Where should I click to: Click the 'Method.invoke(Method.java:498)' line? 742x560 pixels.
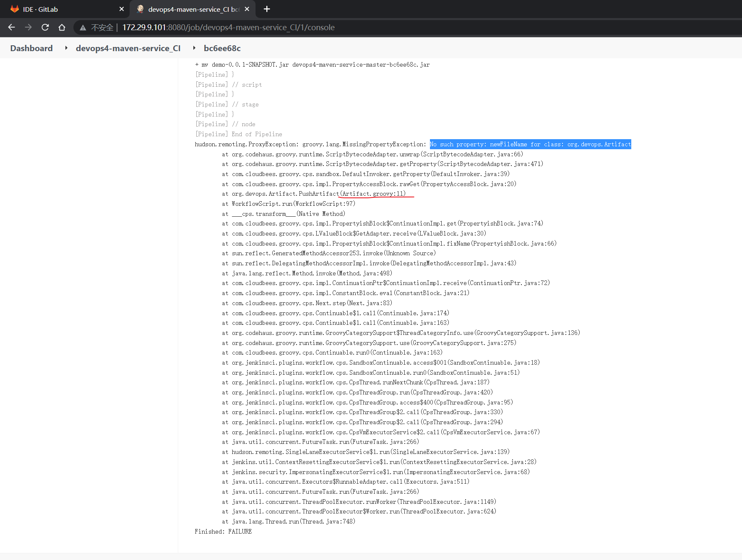click(x=307, y=273)
